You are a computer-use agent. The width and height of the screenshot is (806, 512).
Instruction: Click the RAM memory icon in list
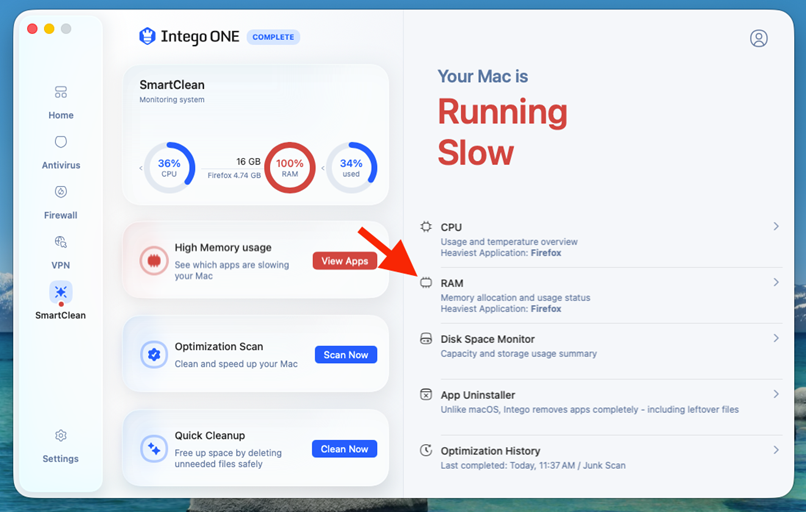point(426,283)
